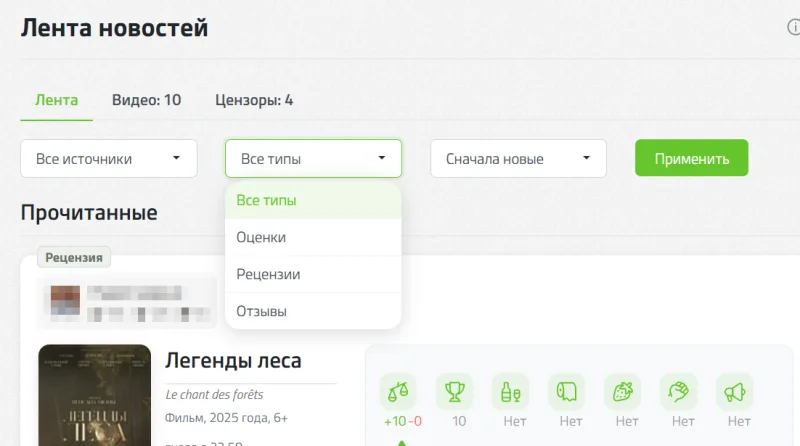Click the trophy icon above 10
Viewport: 800px width, 446px height.
tap(454, 392)
